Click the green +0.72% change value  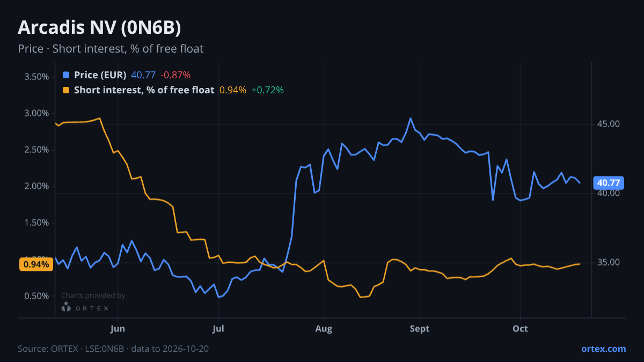pos(267,90)
